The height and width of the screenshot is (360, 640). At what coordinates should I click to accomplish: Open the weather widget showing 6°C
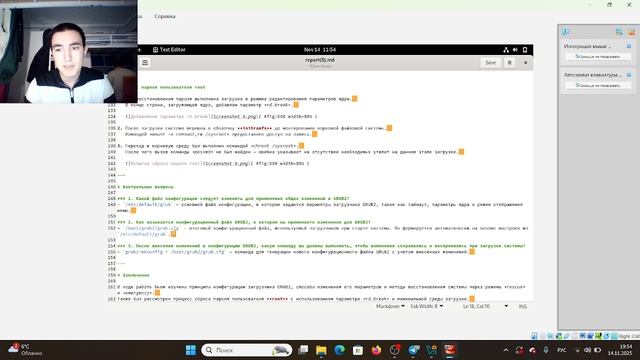tap(25, 350)
